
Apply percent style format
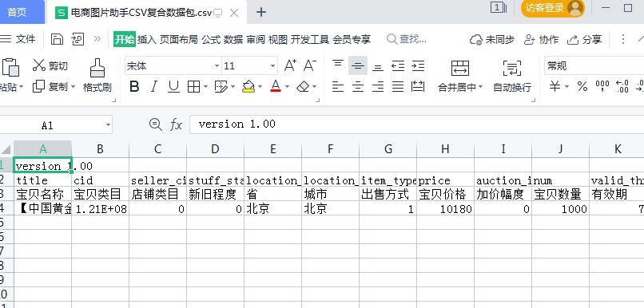point(582,86)
